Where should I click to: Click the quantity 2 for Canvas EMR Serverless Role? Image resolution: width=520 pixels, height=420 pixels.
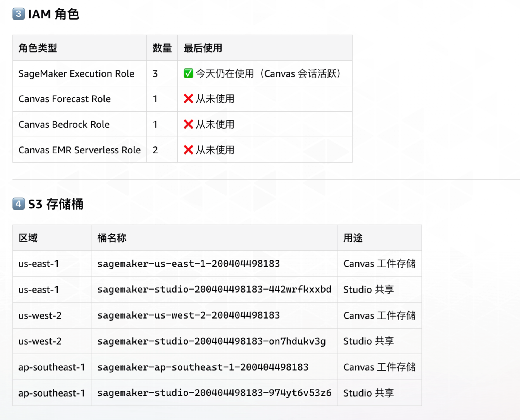click(x=155, y=150)
